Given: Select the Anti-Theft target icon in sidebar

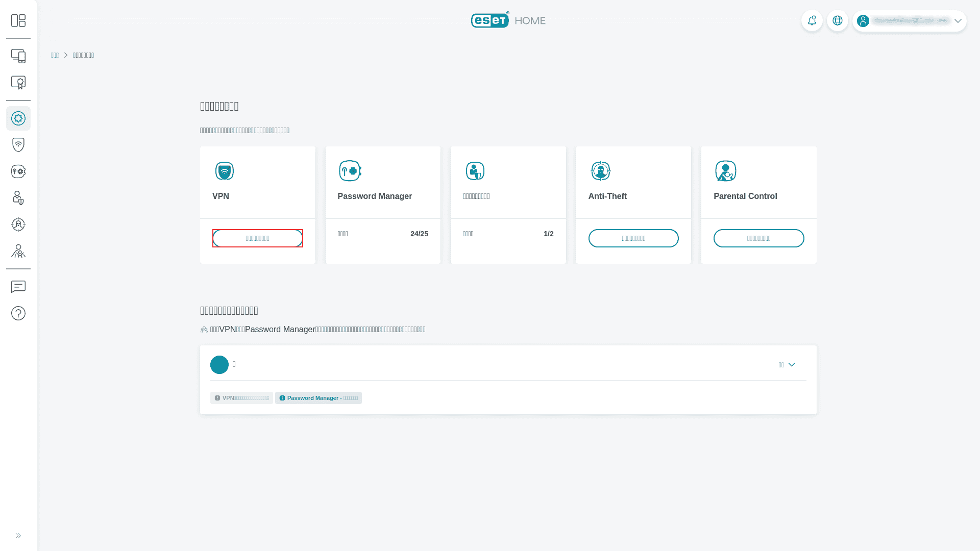Looking at the screenshot, I should click(18, 224).
